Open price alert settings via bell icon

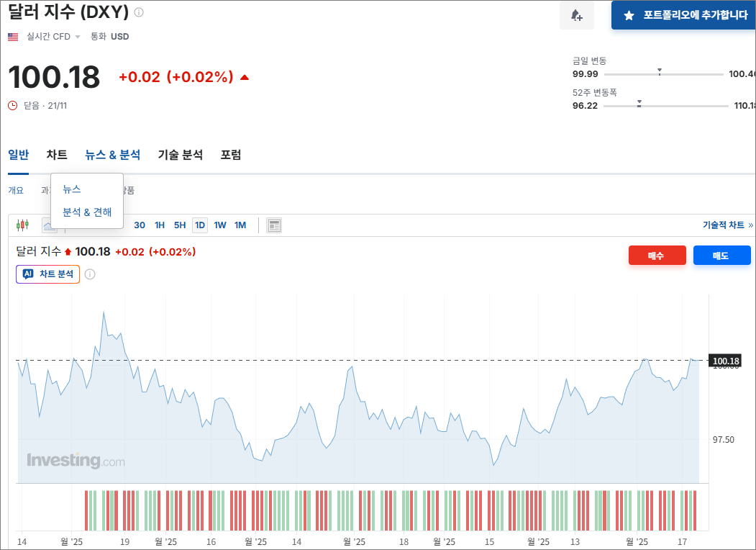pos(576,15)
